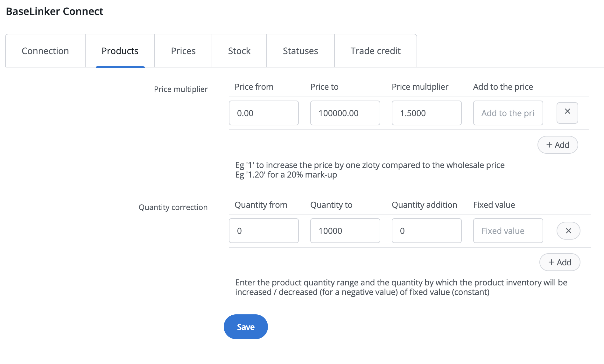The height and width of the screenshot is (364, 604).
Task: Open the Prices tab
Action: click(x=183, y=51)
